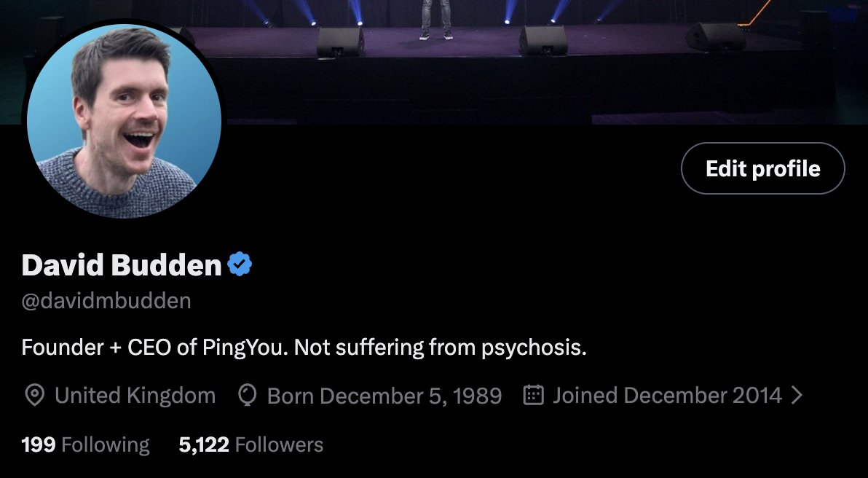Click the United Kingdom location text
The image size is (868, 478).
coord(135,396)
